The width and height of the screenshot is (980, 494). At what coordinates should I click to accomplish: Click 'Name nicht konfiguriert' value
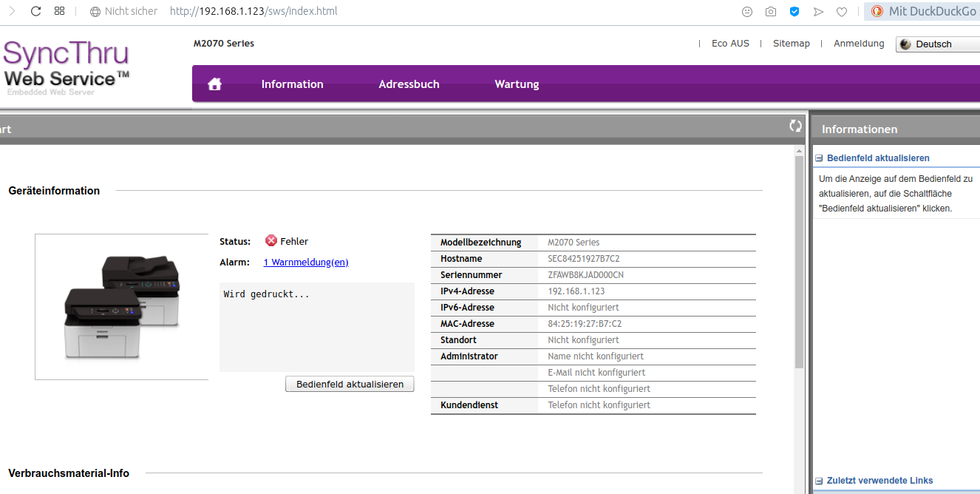(x=596, y=356)
